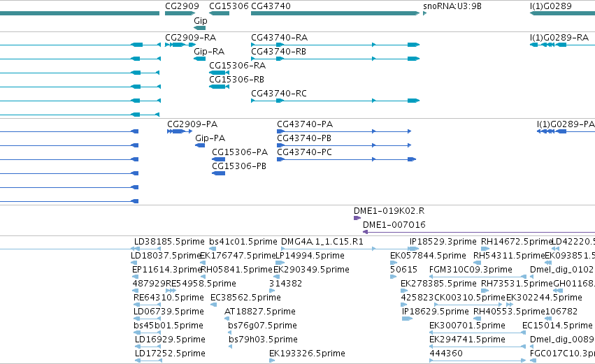Select the LP14994.5prime EST label
This screenshot has width=595, height=364.
click(309, 256)
